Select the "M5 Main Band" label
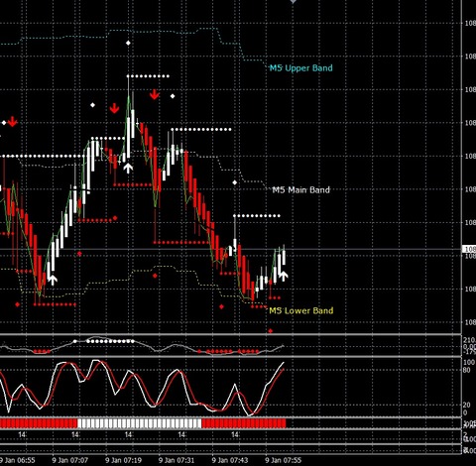 [300, 189]
